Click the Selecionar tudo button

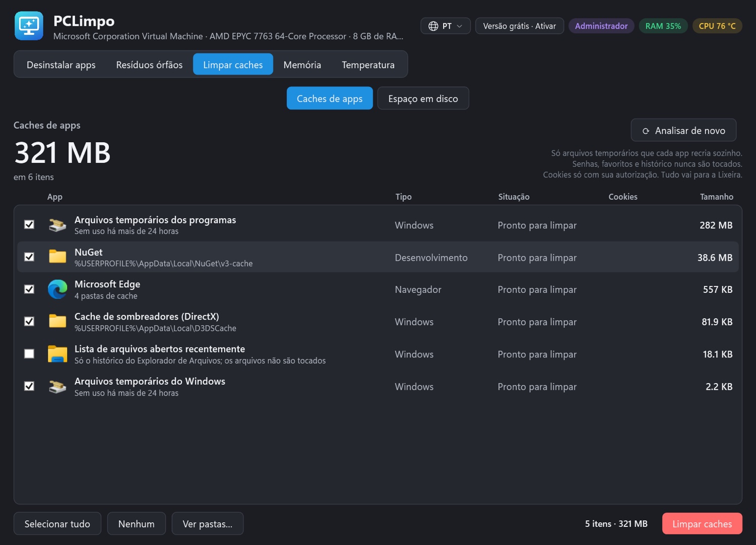coord(57,524)
